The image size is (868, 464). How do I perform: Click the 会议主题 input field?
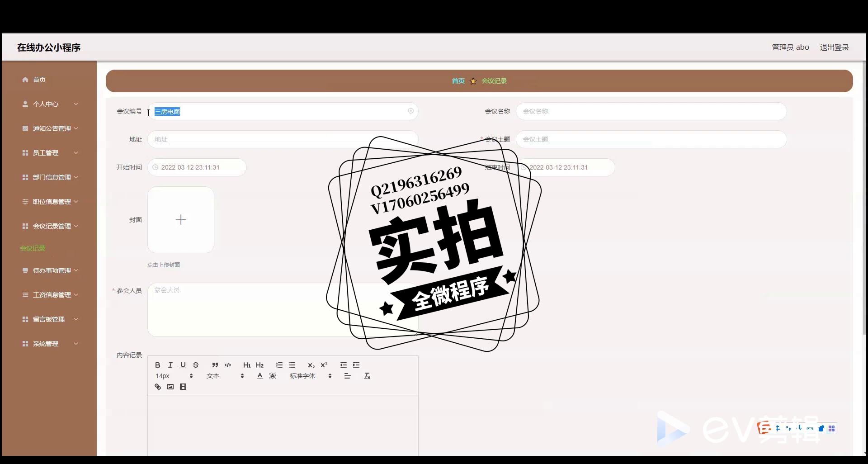651,139
